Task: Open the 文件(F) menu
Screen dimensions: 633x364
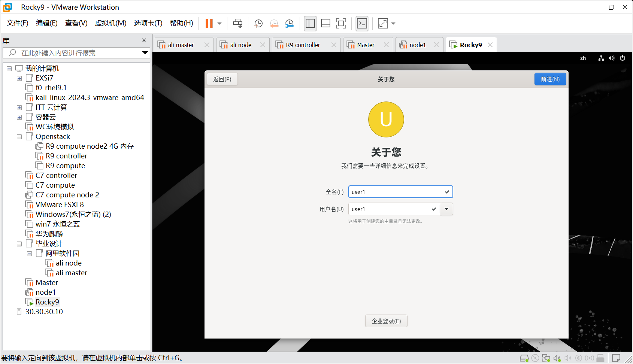Action: [18, 23]
